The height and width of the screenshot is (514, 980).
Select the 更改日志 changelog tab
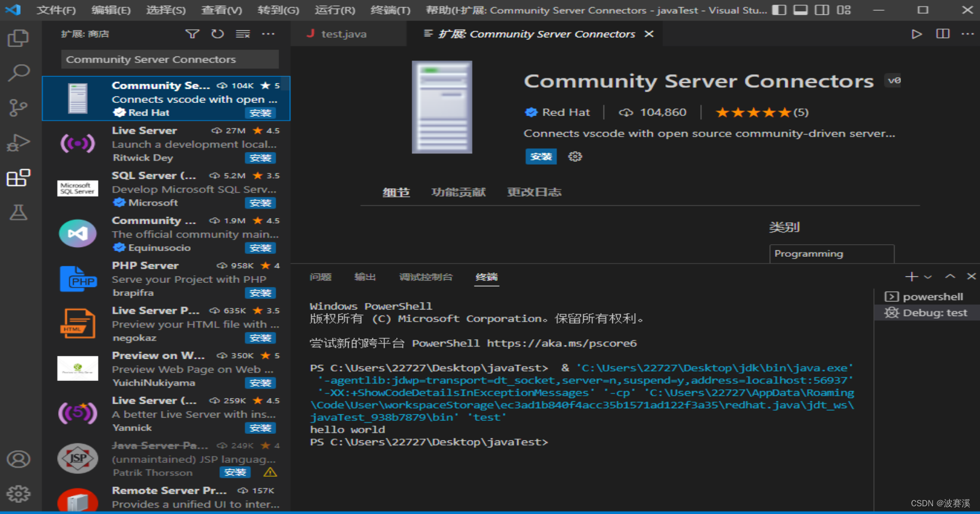[x=534, y=193]
